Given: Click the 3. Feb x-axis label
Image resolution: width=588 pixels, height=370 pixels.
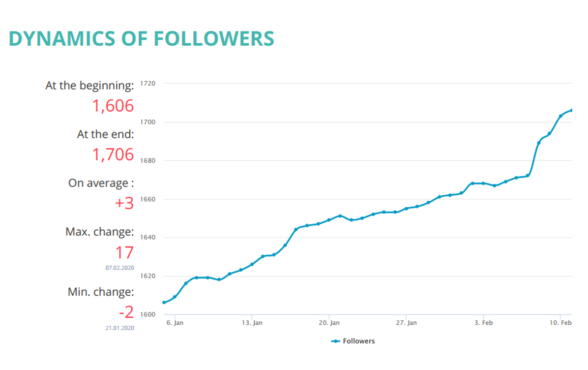Looking at the screenshot, I should [483, 323].
